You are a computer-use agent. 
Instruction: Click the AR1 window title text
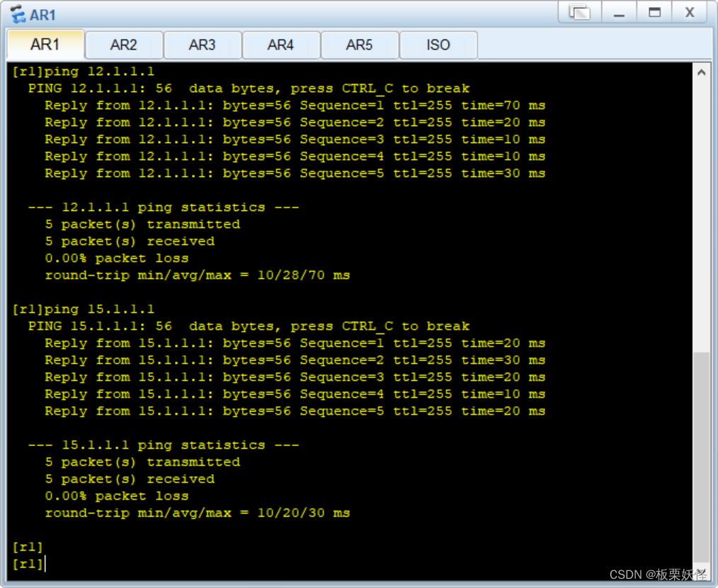[43, 13]
